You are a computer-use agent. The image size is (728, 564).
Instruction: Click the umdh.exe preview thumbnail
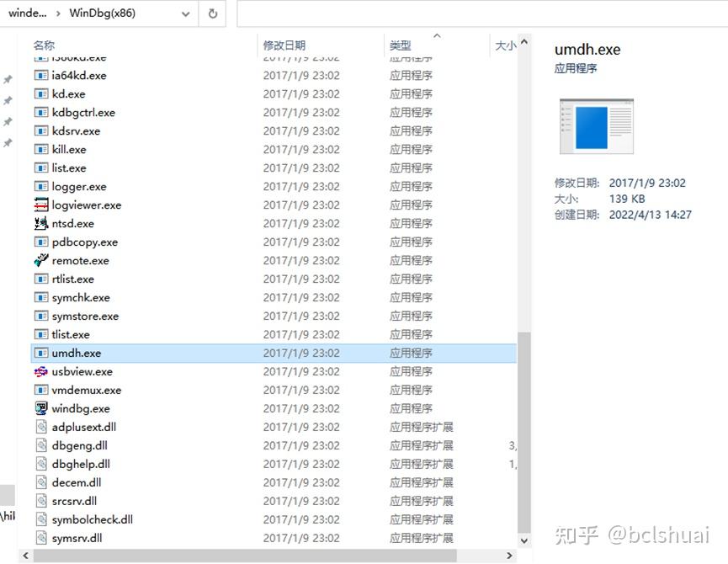[x=597, y=126]
